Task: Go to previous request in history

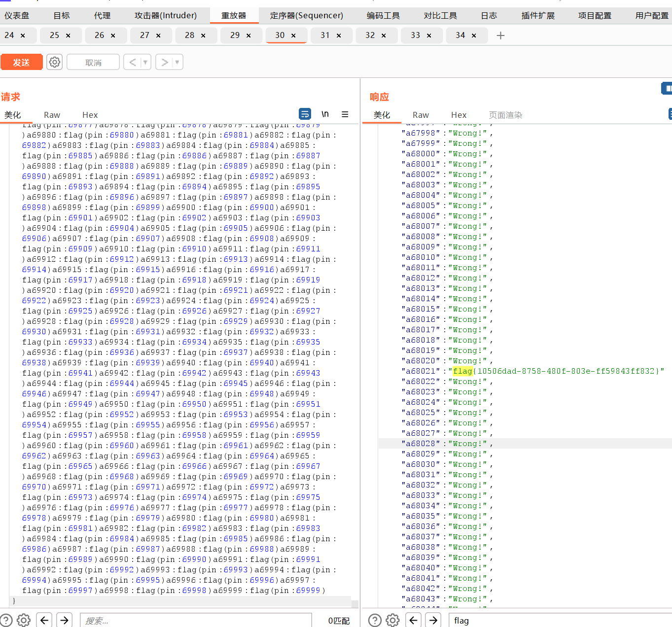Action: click(132, 62)
